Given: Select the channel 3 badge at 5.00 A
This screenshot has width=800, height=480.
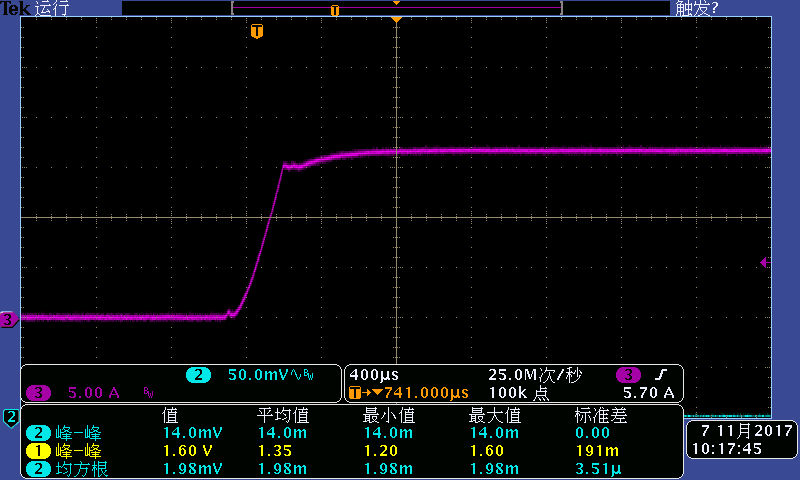Looking at the screenshot, I should coord(38,393).
